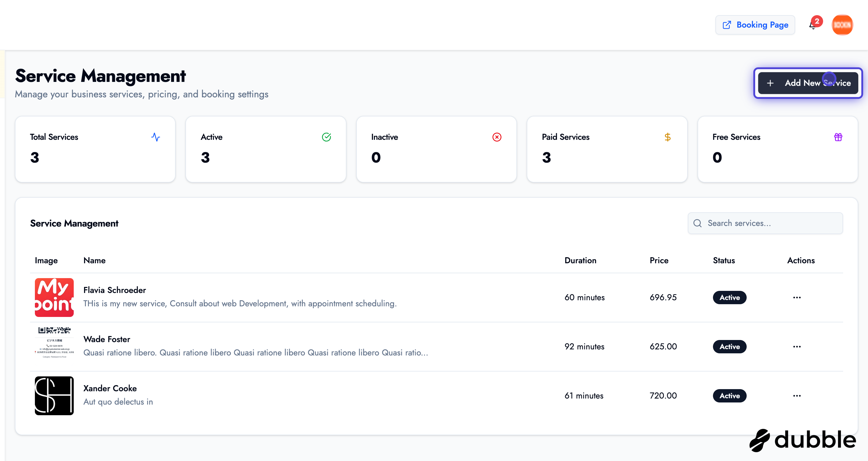Click the green check icon on Active card
Screen dimensions: 868x461
[x=326, y=137]
